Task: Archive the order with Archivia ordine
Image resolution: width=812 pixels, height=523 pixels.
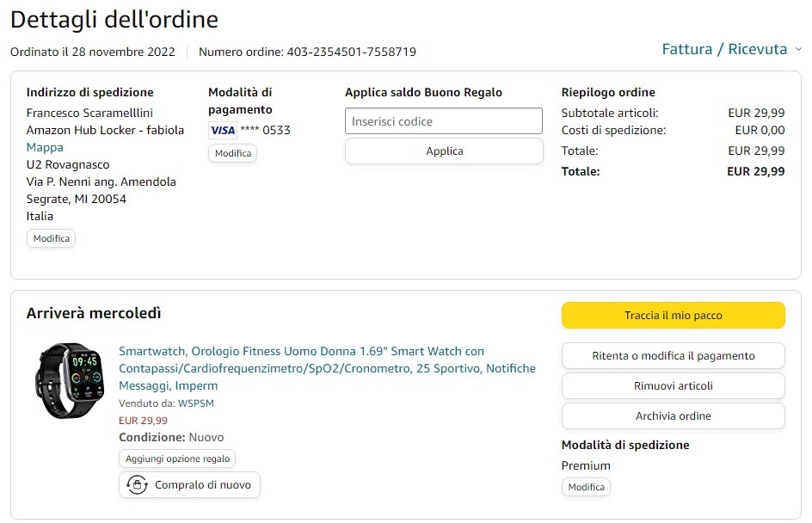Action: click(673, 416)
